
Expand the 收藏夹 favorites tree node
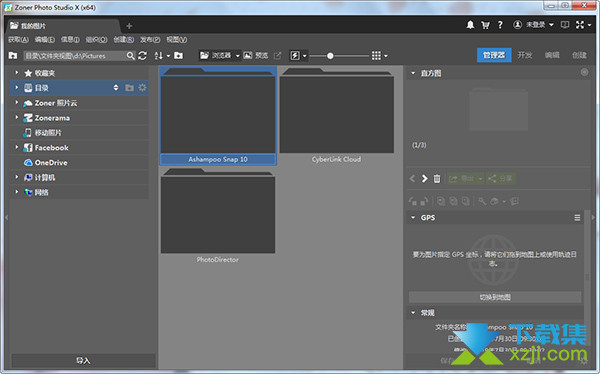(16, 72)
